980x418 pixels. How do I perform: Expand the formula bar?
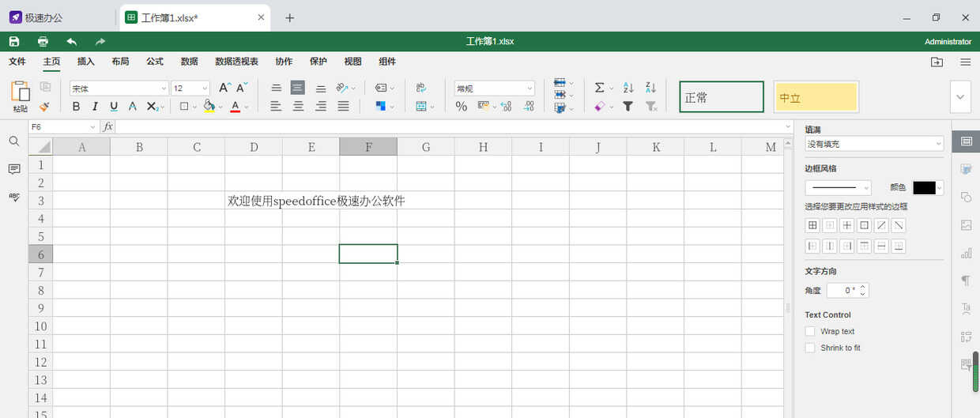[x=788, y=127]
